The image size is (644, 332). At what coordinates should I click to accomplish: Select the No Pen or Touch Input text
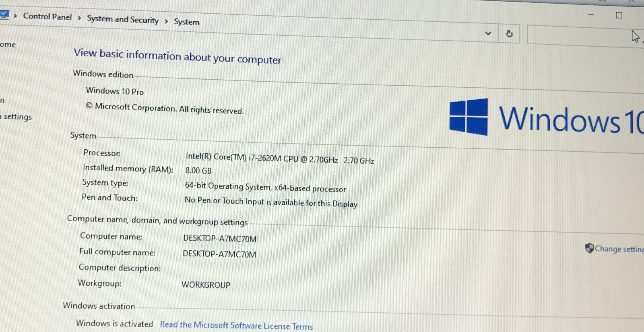tap(271, 202)
